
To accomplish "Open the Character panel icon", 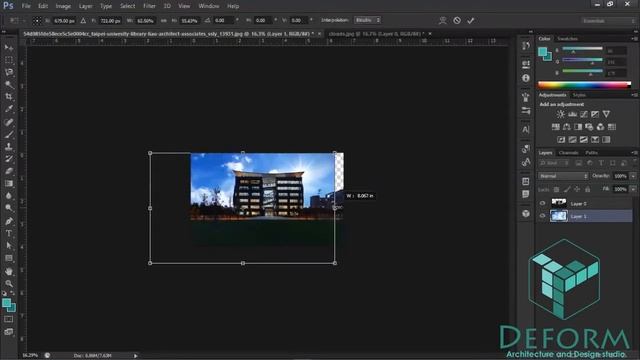I will pyautogui.click(x=526, y=130).
